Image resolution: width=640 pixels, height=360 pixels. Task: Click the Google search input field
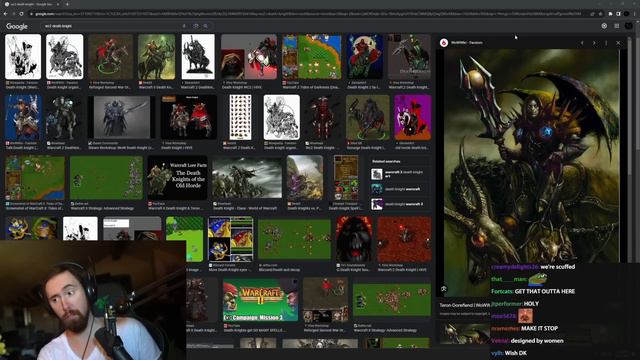tap(112, 26)
